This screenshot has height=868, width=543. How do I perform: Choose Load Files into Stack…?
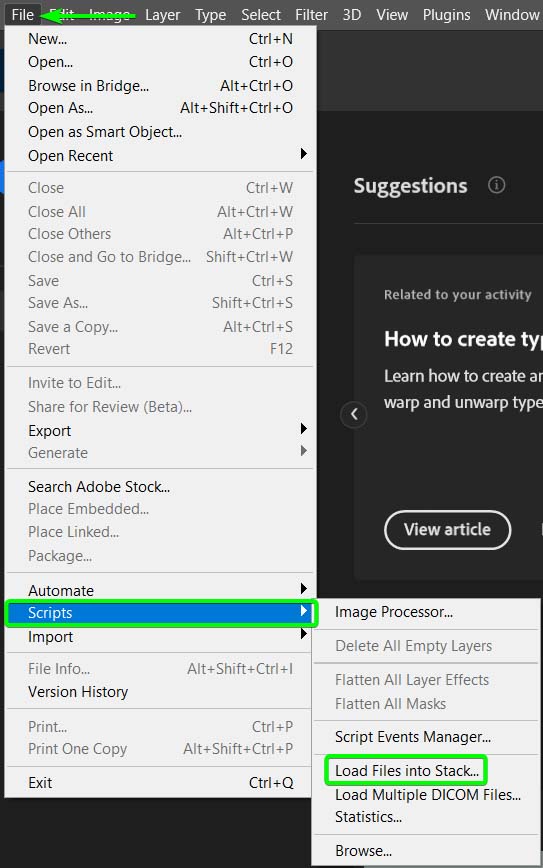click(406, 771)
